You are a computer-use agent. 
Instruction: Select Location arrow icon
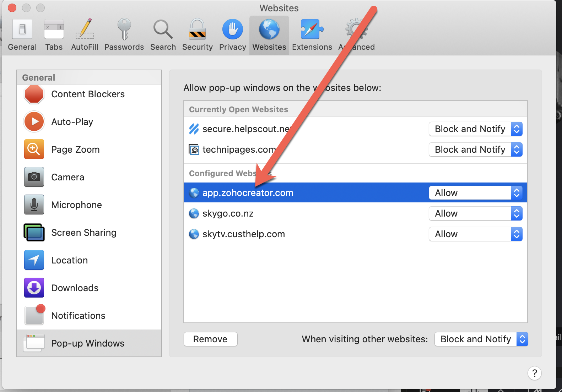pyautogui.click(x=34, y=260)
